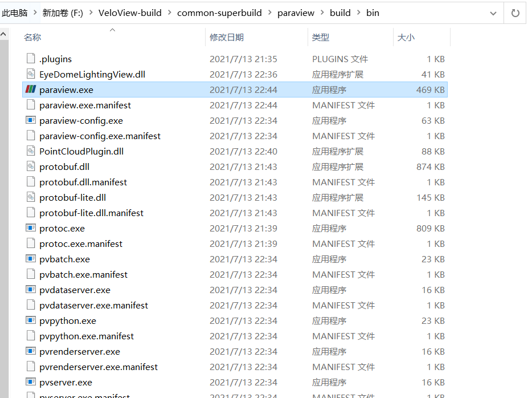
Task: Select the pvpython.exe icon
Action: 31,320
